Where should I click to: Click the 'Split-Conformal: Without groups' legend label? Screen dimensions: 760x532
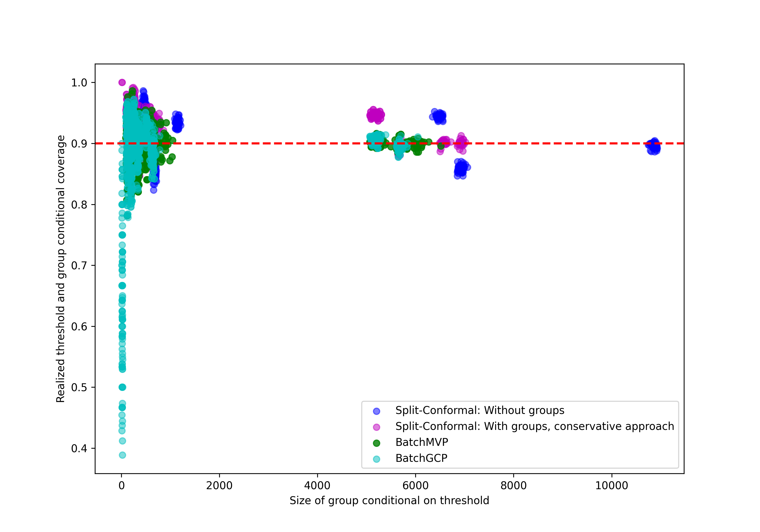coord(480,410)
